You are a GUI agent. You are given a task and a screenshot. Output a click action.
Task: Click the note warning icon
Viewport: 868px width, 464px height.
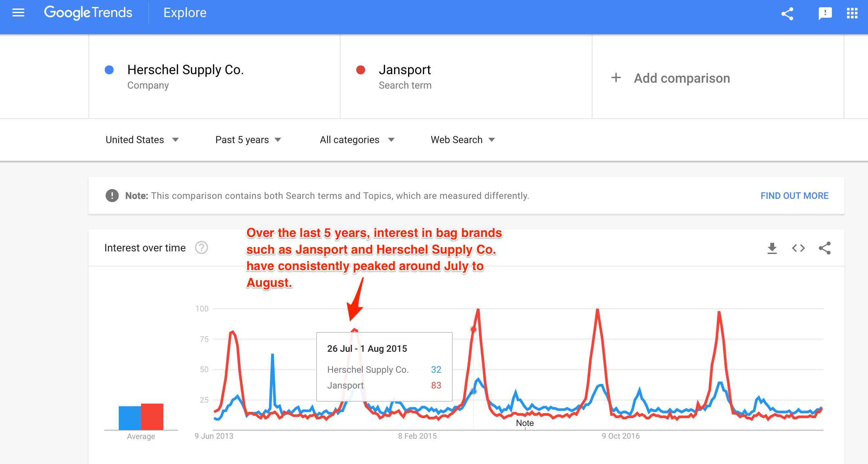click(x=112, y=196)
